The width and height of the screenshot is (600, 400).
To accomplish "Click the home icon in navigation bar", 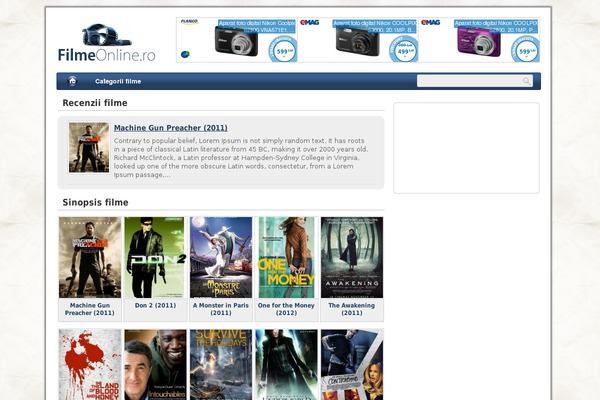I will pos(72,81).
